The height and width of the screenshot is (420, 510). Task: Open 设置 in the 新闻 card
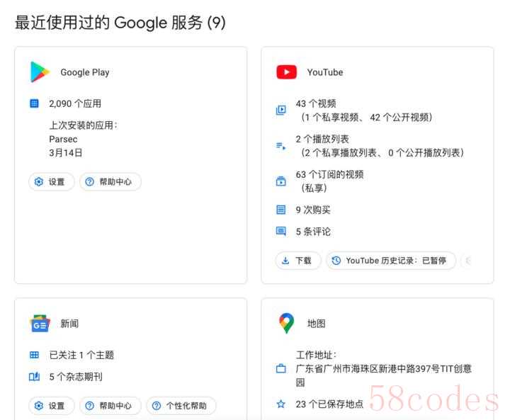(52, 406)
